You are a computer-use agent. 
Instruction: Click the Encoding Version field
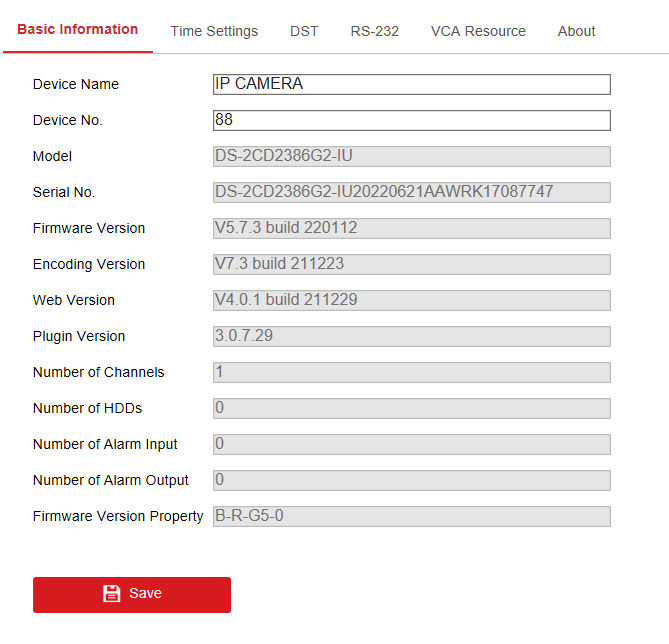(411, 265)
